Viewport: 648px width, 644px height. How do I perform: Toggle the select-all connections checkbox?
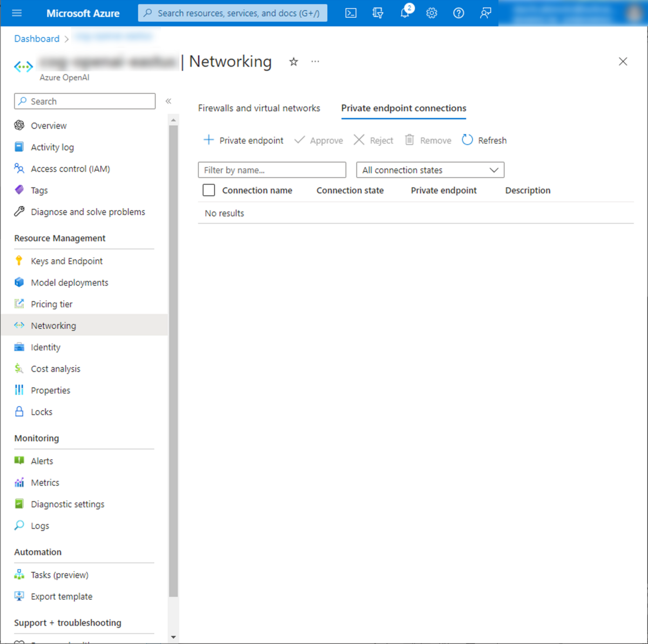click(x=209, y=190)
